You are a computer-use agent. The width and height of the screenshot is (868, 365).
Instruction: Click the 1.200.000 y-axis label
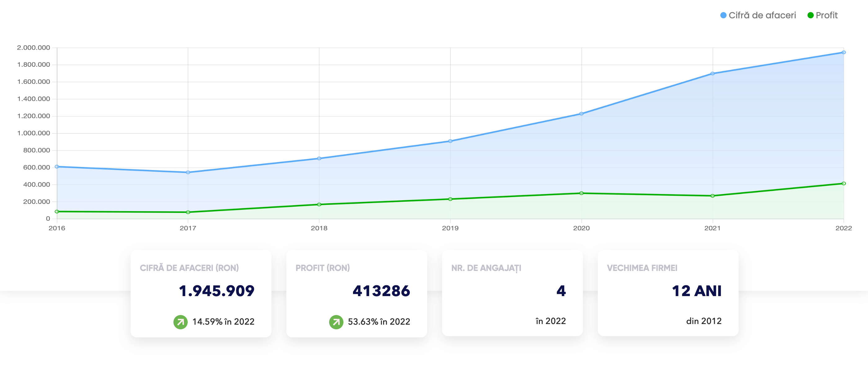(x=34, y=116)
